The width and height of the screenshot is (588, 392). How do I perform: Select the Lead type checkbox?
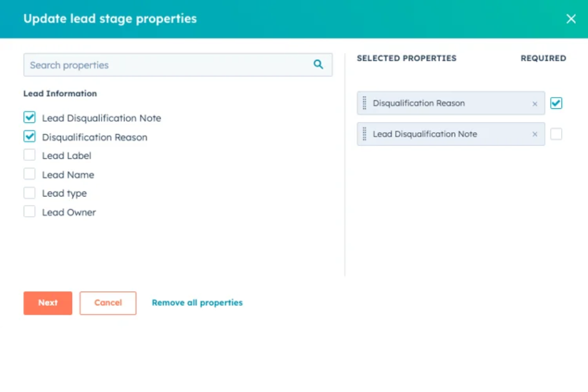[x=30, y=193]
